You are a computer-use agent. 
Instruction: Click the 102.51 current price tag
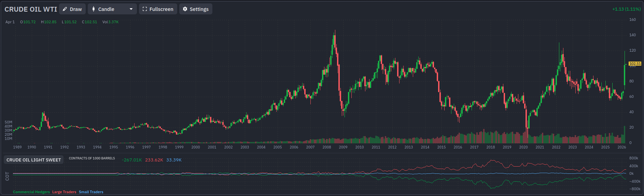click(x=635, y=64)
